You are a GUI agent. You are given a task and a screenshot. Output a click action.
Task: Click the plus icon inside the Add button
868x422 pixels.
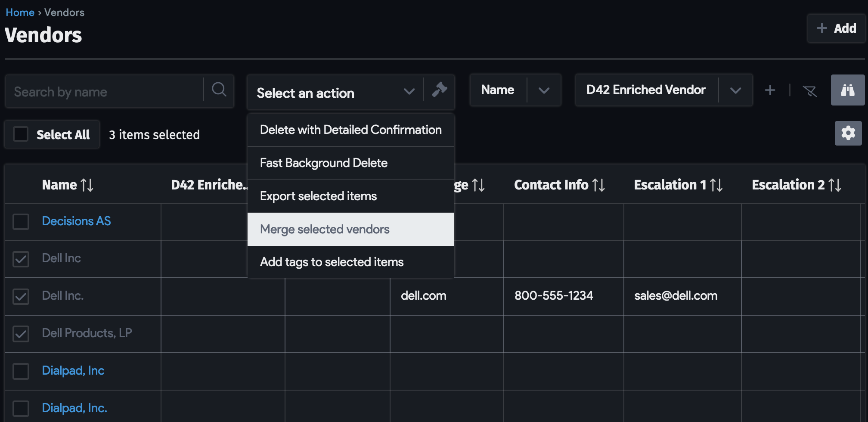tap(821, 28)
